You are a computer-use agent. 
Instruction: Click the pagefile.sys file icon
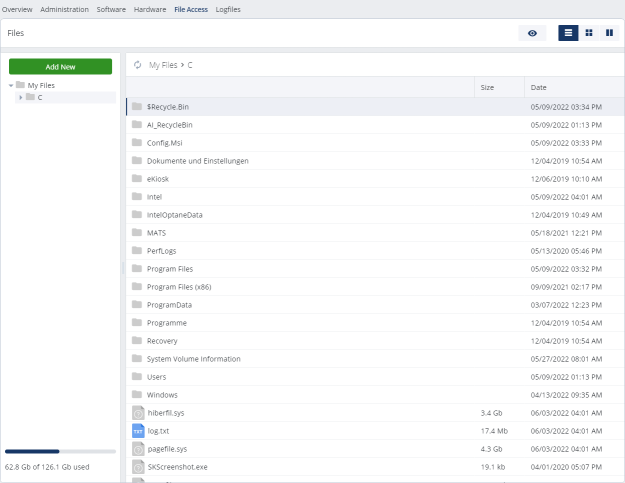click(x=138, y=449)
